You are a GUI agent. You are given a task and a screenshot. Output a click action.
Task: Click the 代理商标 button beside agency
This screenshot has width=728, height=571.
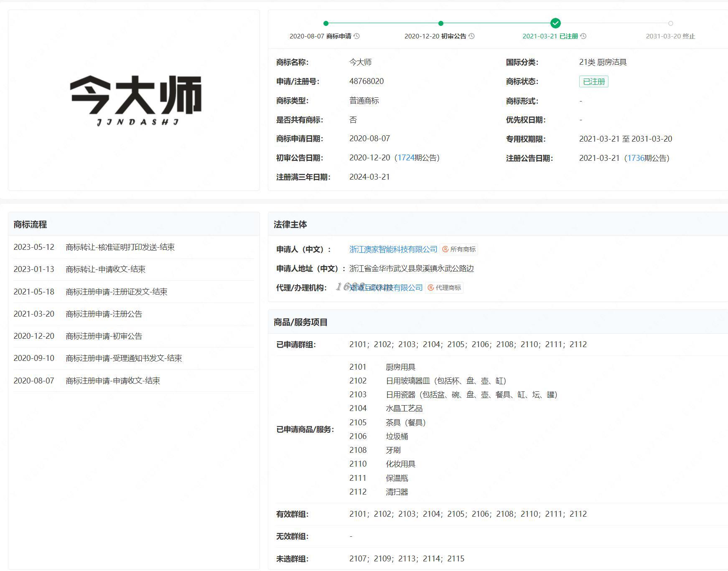click(444, 288)
